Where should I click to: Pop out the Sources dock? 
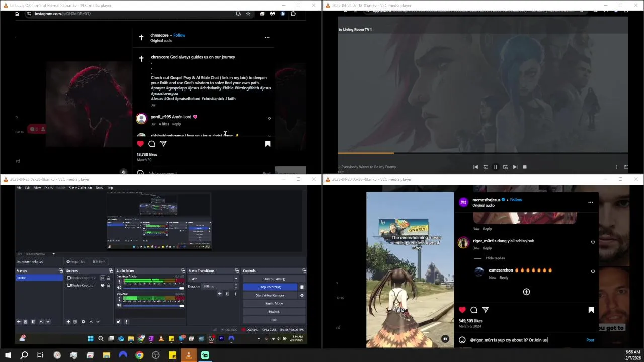[x=111, y=270]
